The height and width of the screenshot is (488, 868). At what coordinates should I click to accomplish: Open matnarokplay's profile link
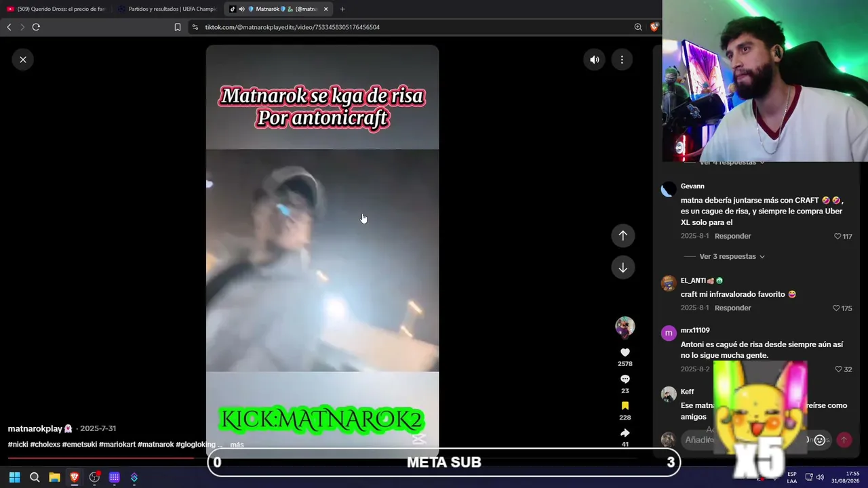pyautogui.click(x=40, y=429)
